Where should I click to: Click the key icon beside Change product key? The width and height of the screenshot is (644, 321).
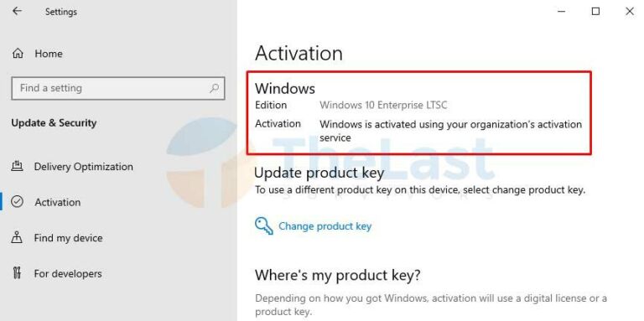tap(263, 226)
